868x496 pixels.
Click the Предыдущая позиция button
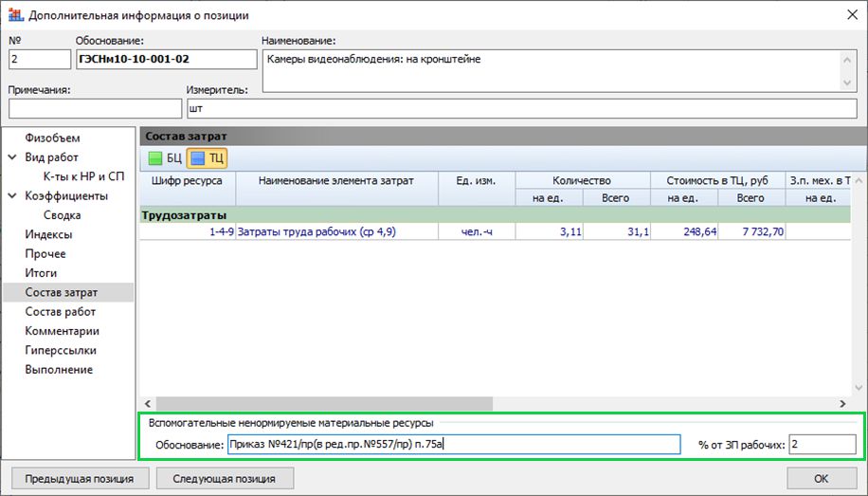click(x=80, y=478)
